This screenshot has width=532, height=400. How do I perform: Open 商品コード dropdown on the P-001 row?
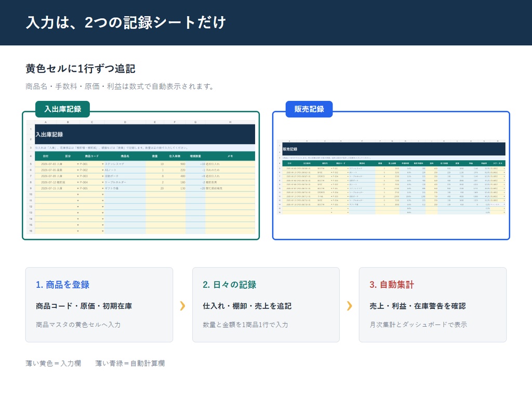pyautogui.click(x=102, y=164)
